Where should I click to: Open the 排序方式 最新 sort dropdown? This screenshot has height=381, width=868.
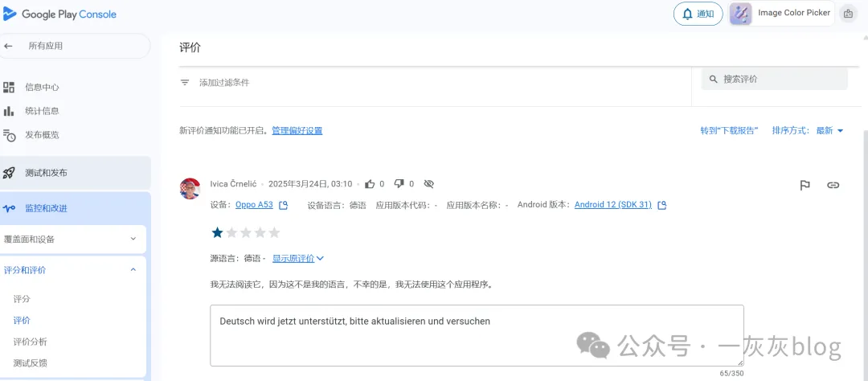click(x=807, y=131)
